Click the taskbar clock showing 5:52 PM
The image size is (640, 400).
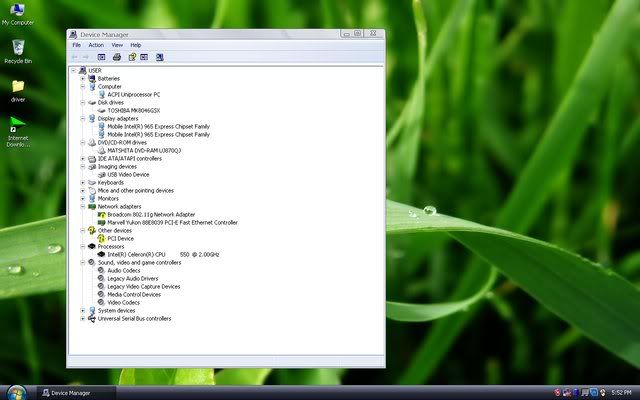621,393
